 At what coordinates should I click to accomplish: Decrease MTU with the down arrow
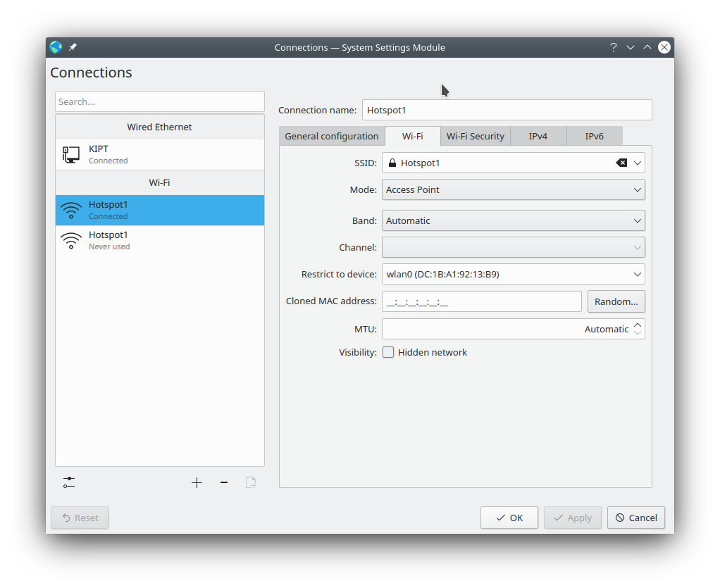coord(638,333)
